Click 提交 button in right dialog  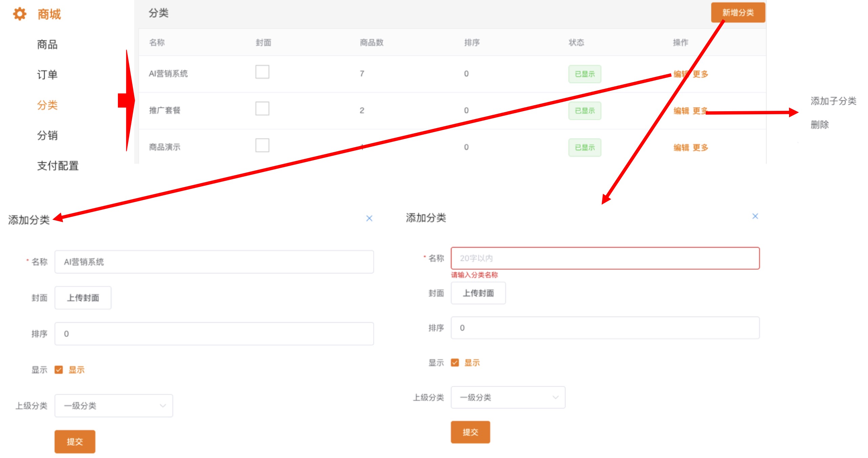[x=470, y=432]
